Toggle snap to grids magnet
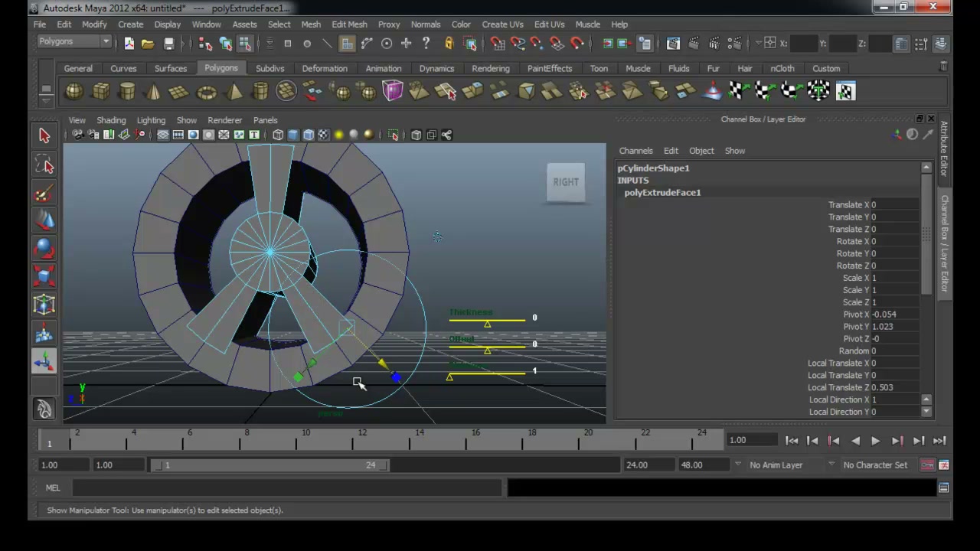 [498, 44]
